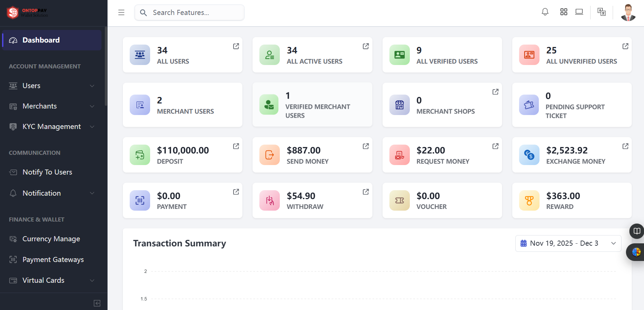This screenshot has height=310, width=644.
Task: Select Dashboard in the sidebar
Action: (x=52, y=40)
